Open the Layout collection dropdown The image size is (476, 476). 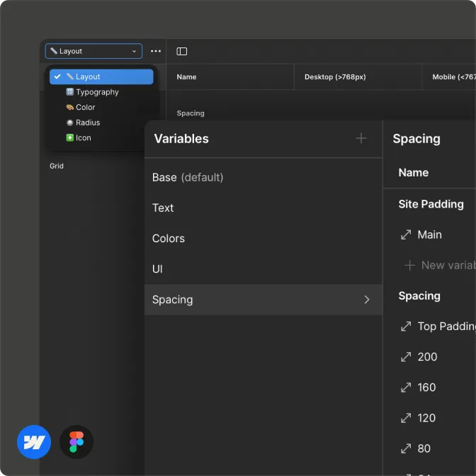[x=93, y=51]
